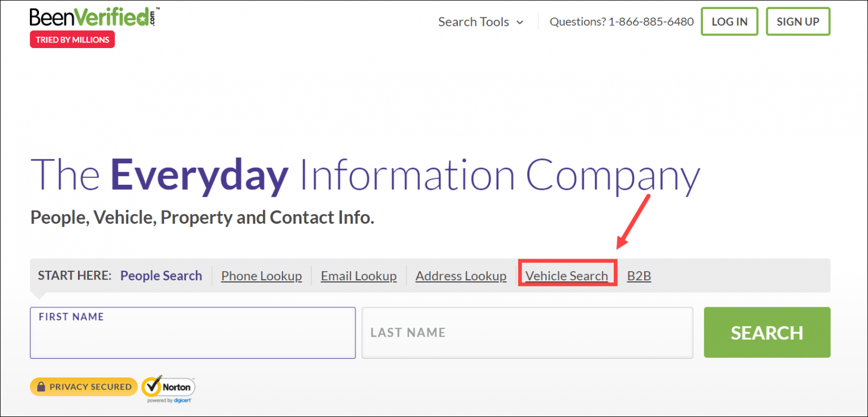
Task: Select the Email Lookup tab
Action: [358, 276]
